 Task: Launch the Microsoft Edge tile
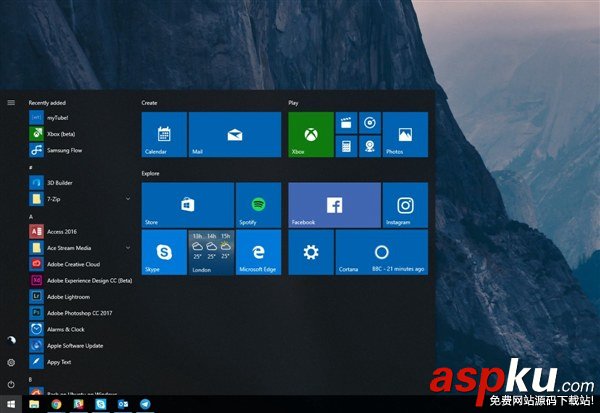(259, 252)
